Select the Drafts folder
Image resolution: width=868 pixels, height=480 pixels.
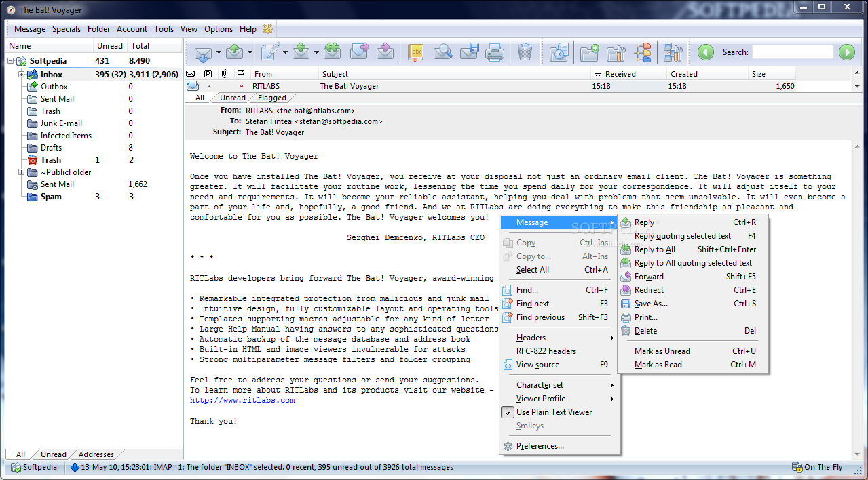tap(51, 148)
